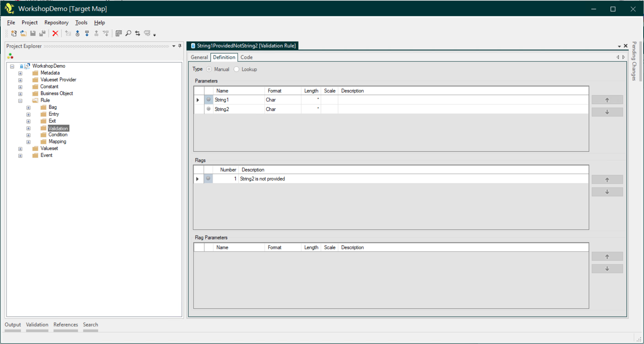The height and width of the screenshot is (344, 644).
Task: Expand the Validation folder under Rule
Action: pyautogui.click(x=28, y=128)
